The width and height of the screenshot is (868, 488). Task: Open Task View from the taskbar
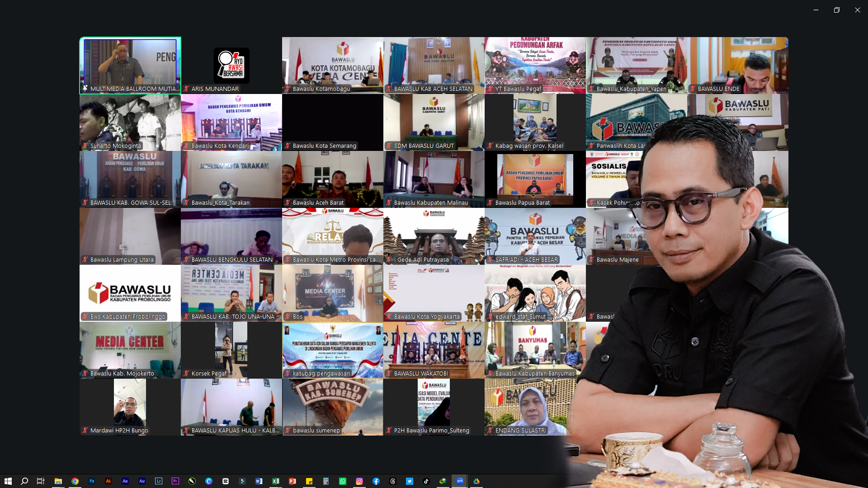click(x=41, y=481)
